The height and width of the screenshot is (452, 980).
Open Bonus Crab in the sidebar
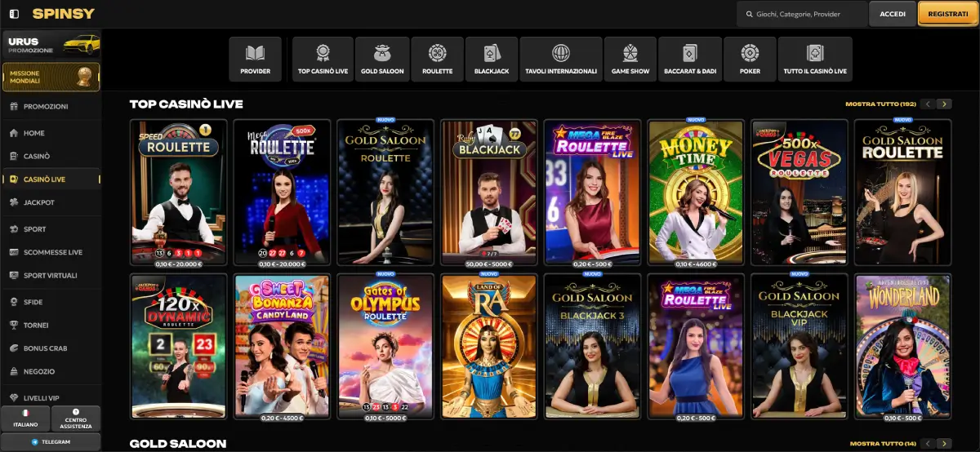[51, 348]
